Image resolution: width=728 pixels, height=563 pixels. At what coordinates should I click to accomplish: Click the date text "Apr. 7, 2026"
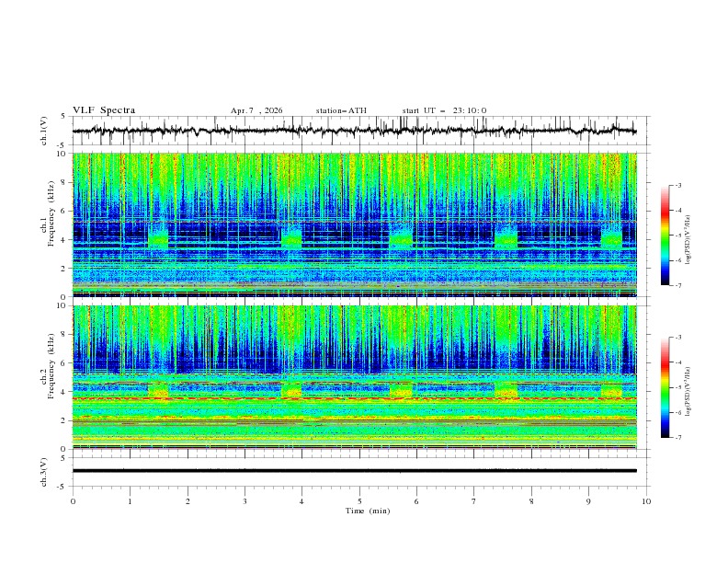tap(256, 110)
